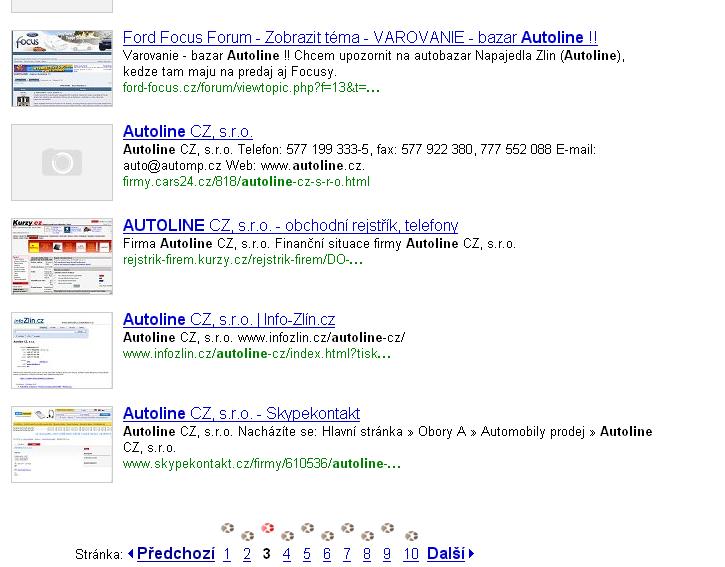Open Autoline CZ Info-Zlín.cz result
Image resolution: width=725 pixels, height=567 pixels.
[x=229, y=320]
